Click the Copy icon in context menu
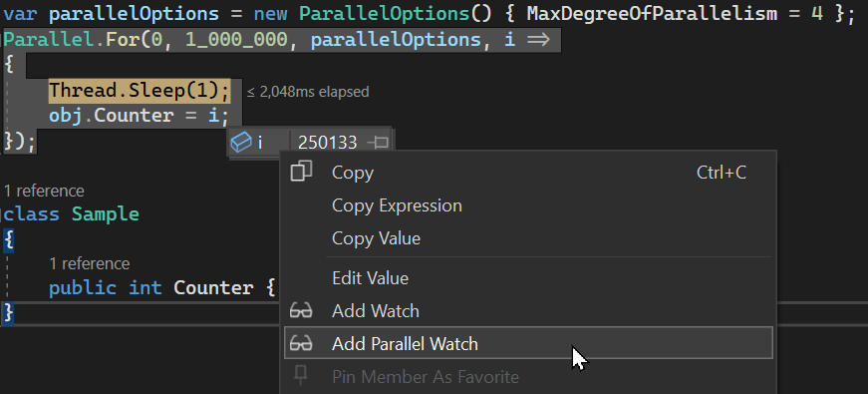This screenshot has width=868, height=394. (x=301, y=172)
